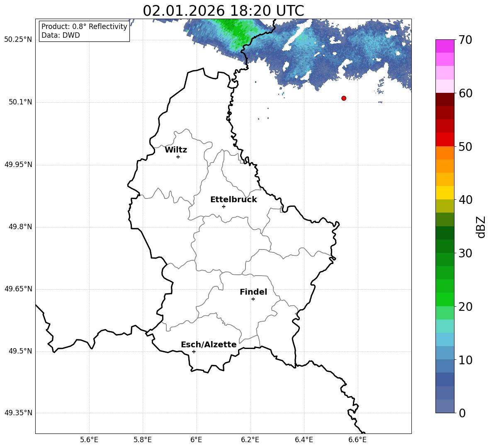The width and height of the screenshot is (491, 448).
Task: Click the 40 tick label on colorbar
Action: click(465, 200)
